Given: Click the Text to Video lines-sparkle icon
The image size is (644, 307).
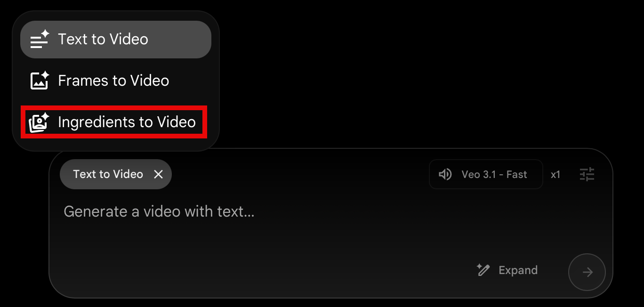Looking at the screenshot, I should click(40, 40).
